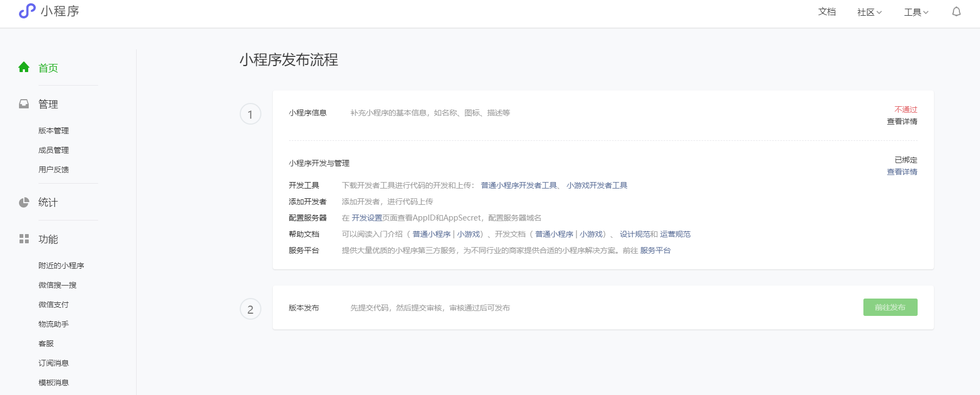The width and height of the screenshot is (980, 395).
Task: Click the 开发工具 row label
Action: [x=304, y=185]
